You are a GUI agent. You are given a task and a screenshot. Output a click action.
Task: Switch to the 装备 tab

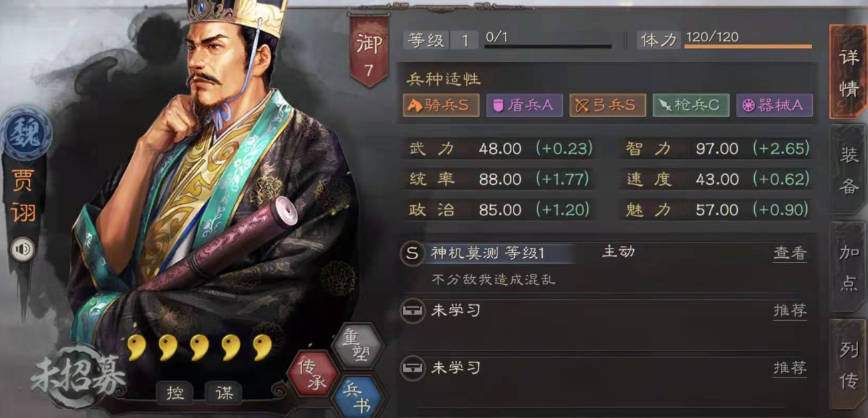point(848,169)
